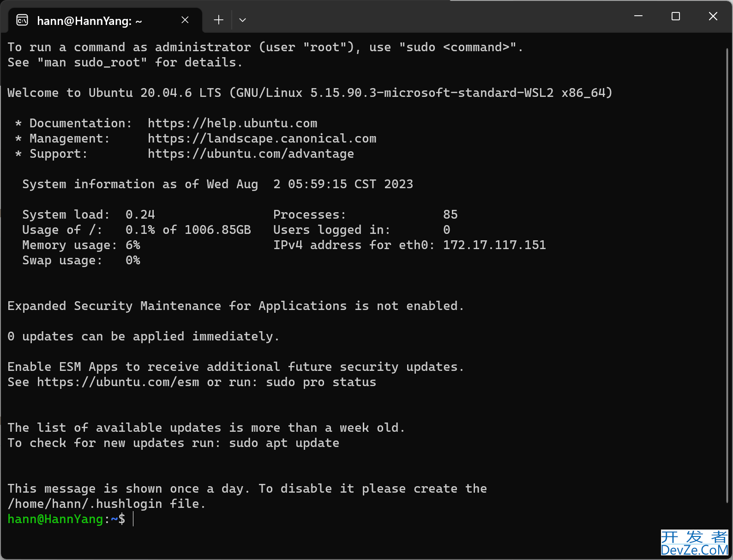
Task: Click the IP address 172.17.117.151
Action: tap(494, 245)
